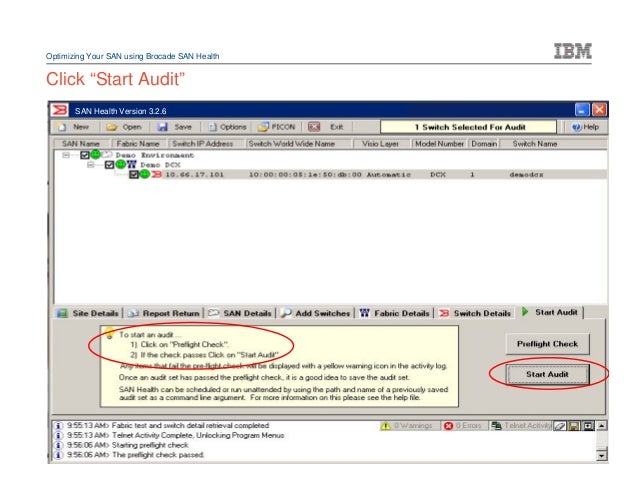The width and height of the screenshot is (638, 493).
Task: Click the Brocade logo in title bar
Action: [x=59, y=110]
